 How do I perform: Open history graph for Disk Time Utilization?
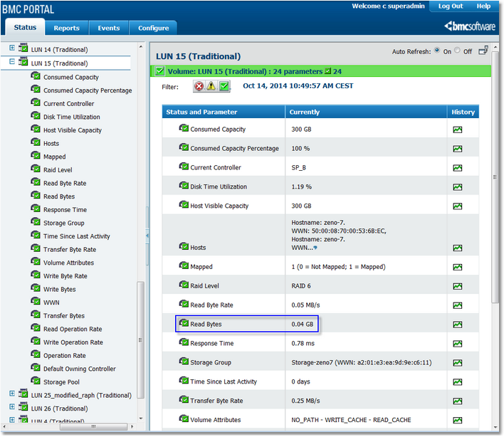click(457, 186)
